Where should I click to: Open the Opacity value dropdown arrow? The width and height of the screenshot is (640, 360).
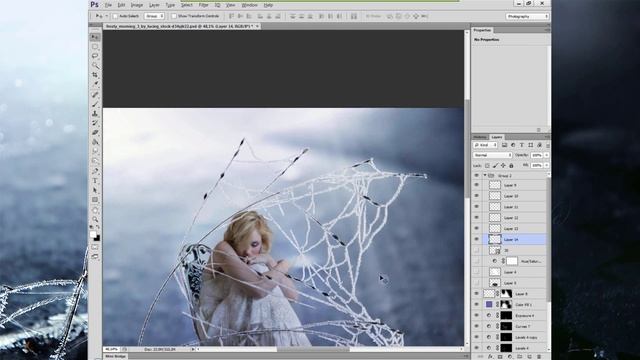[x=547, y=155]
